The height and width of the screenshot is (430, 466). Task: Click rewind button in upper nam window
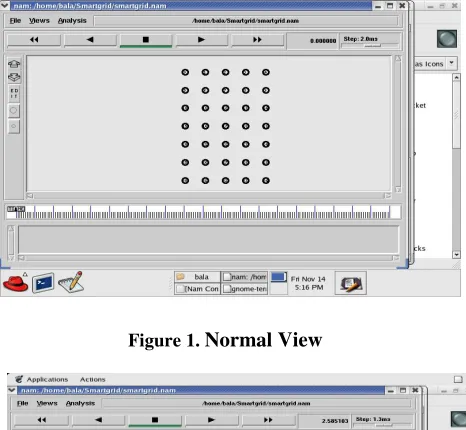[34, 40]
